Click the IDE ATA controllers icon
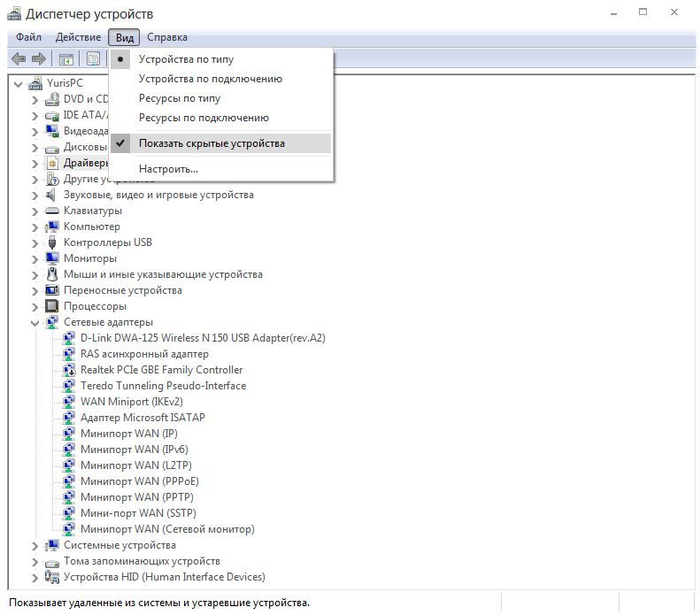Image resolution: width=700 pixels, height=615 pixels. (52, 115)
